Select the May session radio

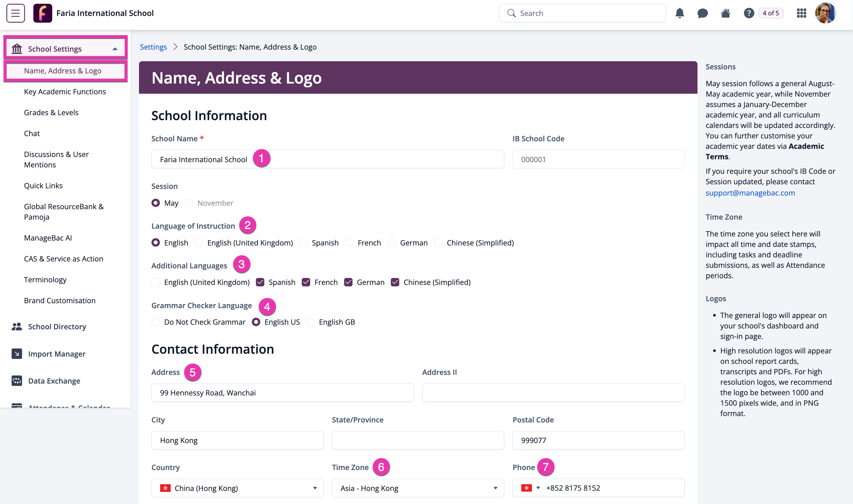tap(156, 203)
